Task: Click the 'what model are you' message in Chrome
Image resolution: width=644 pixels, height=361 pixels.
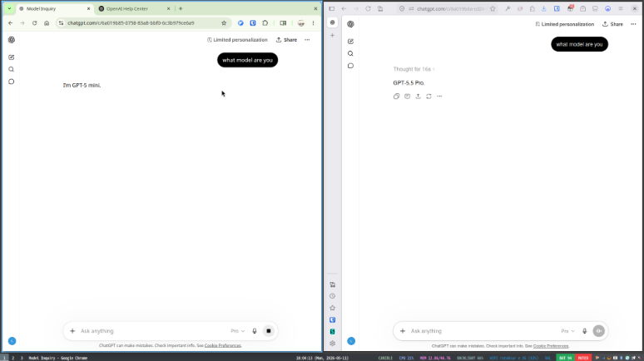Action: point(248,60)
